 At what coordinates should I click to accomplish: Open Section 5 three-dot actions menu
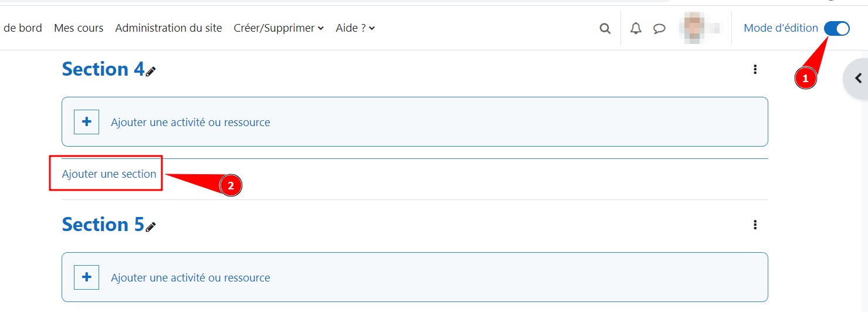pos(755,225)
